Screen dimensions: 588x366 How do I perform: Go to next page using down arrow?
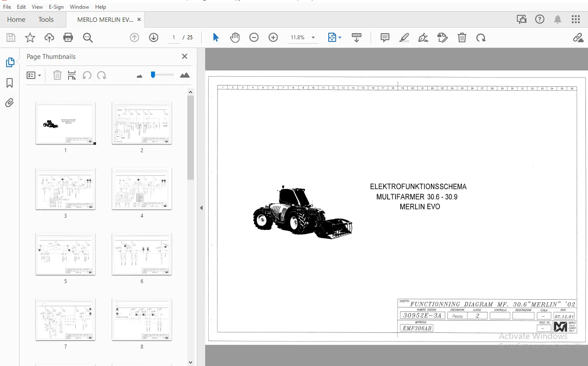(154, 38)
